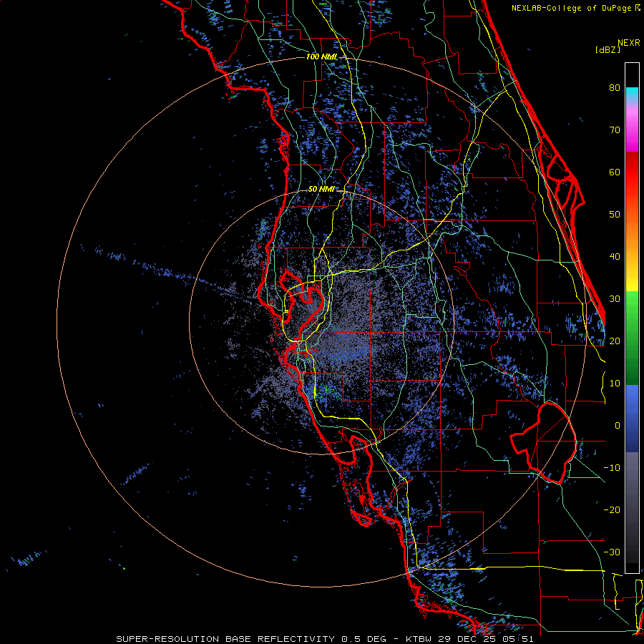Click the 80 dBZ scale value
644x644 pixels.
coord(615,88)
